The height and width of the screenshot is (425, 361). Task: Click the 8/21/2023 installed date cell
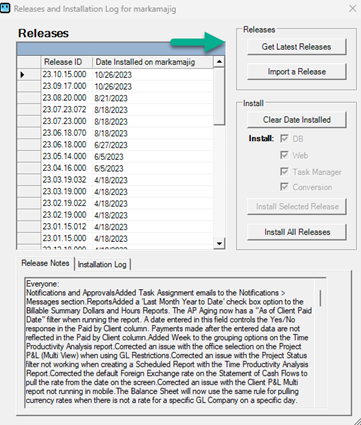coord(153,98)
